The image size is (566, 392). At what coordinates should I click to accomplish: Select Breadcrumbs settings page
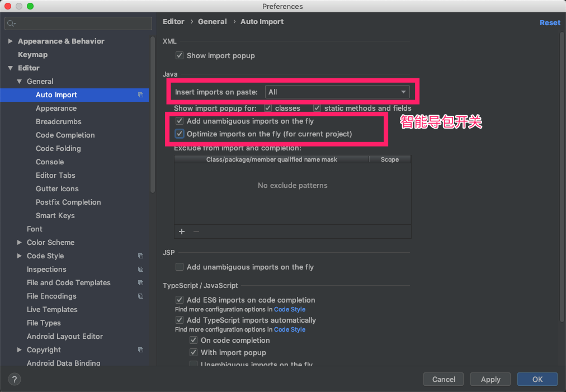coord(59,122)
